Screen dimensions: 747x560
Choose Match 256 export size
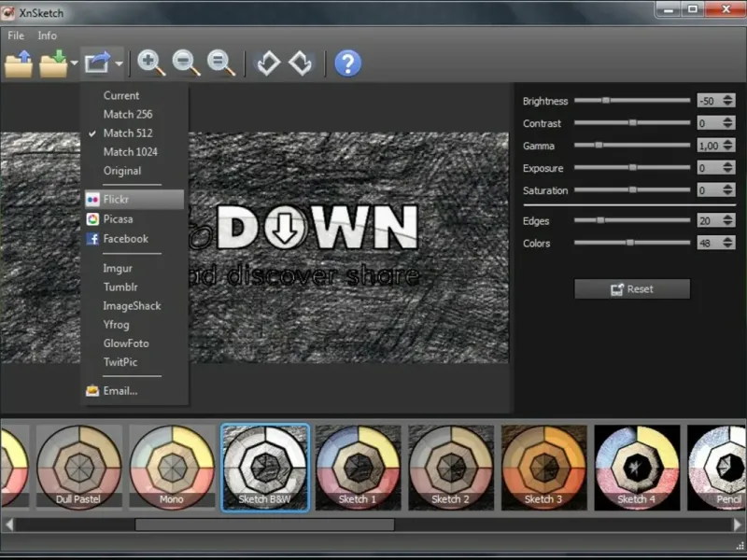tap(128, 114)
